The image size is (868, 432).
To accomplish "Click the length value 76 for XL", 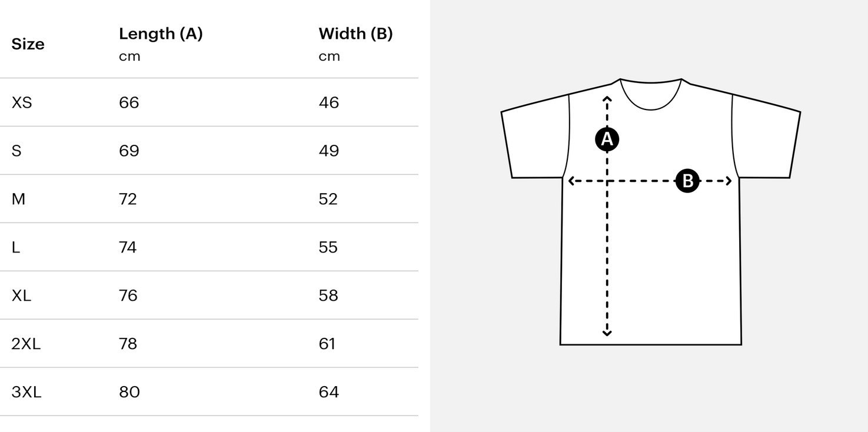I will [x=128, y=295].
